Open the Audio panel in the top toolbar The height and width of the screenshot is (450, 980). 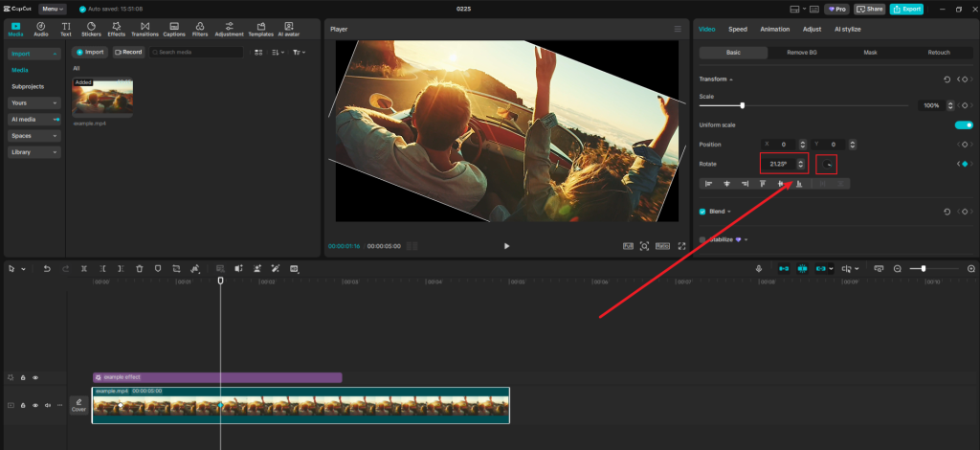40,30
